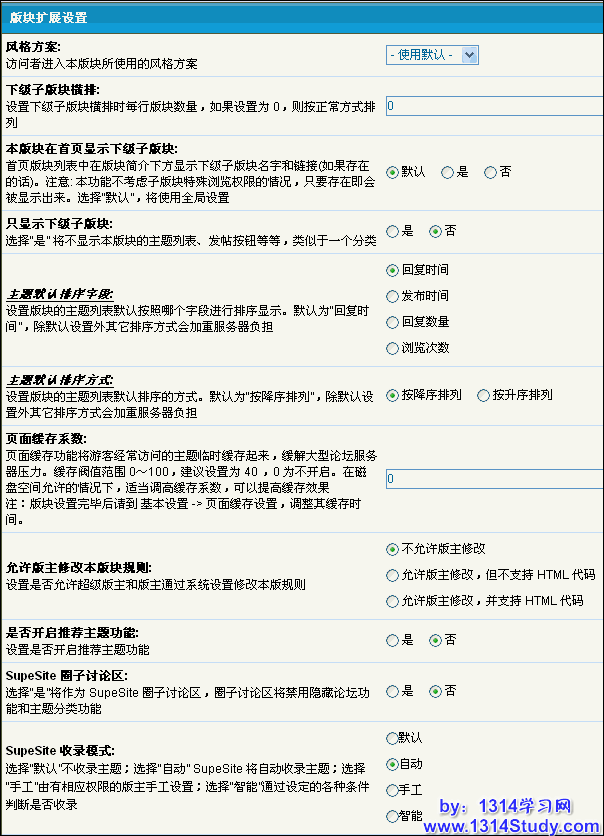Screen dimensions: 604x836
Task: Select 否 for 本版块在首页显示下级子版块
Action: [490, 172]
